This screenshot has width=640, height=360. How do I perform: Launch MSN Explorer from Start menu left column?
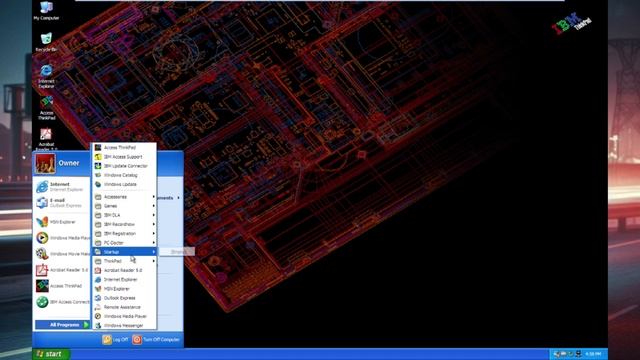pos(62,222)
